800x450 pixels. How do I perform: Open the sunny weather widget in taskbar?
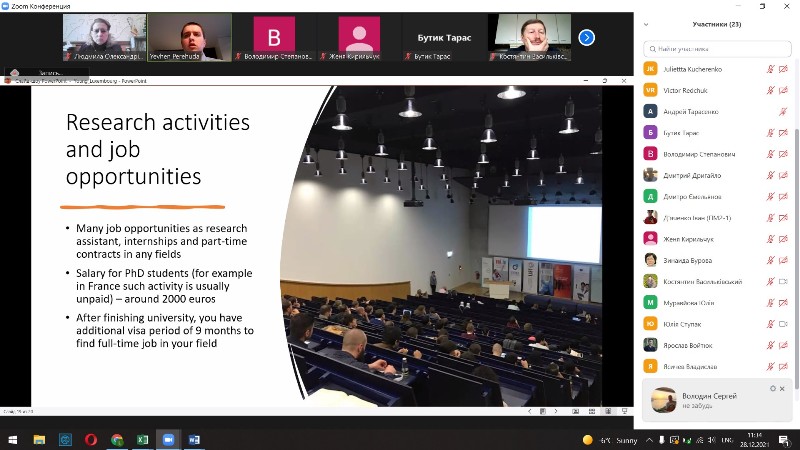[610, 440]
